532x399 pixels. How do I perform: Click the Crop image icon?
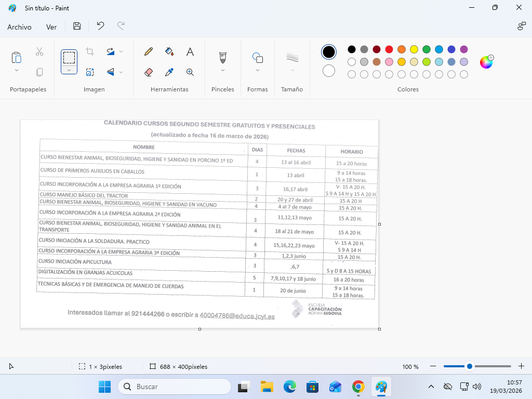click(90, 51)
